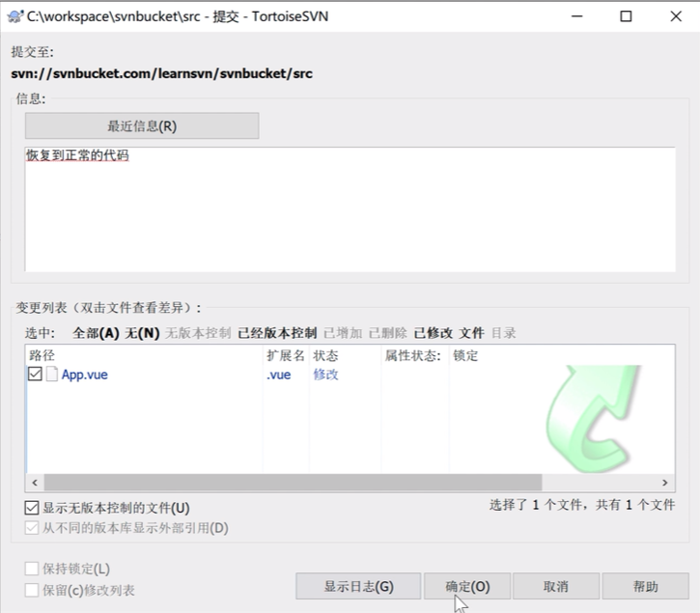The height and width of the screenshot is (613, 700).
Task: Select 无(N) to uncheck all files
Action: (x=142, y=333)
